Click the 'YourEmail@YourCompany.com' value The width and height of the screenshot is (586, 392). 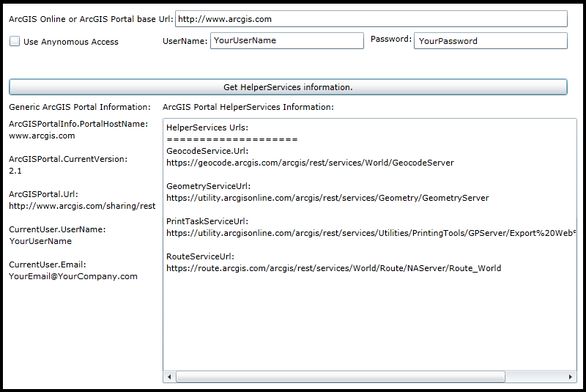[73, 276]
